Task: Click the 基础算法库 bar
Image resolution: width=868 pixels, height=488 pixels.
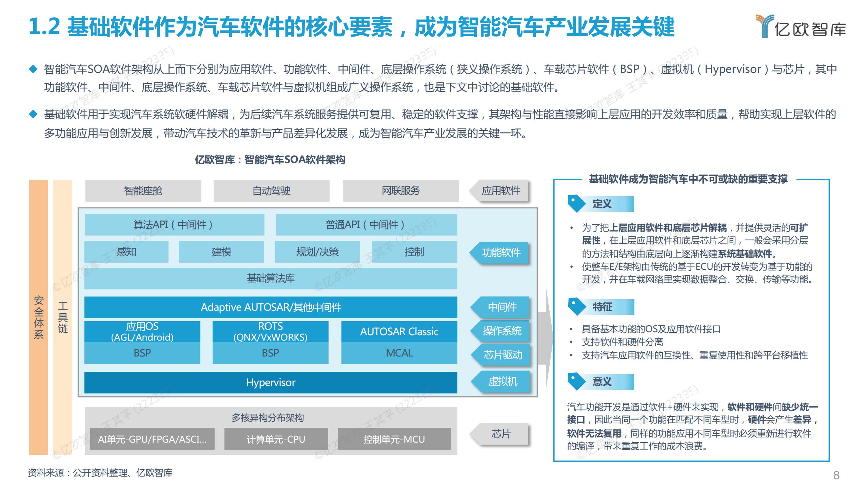Action: [x=271, y=278]
